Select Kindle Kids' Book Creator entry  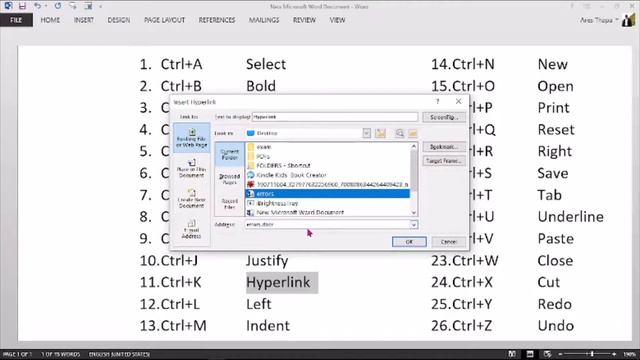(328, 175)
